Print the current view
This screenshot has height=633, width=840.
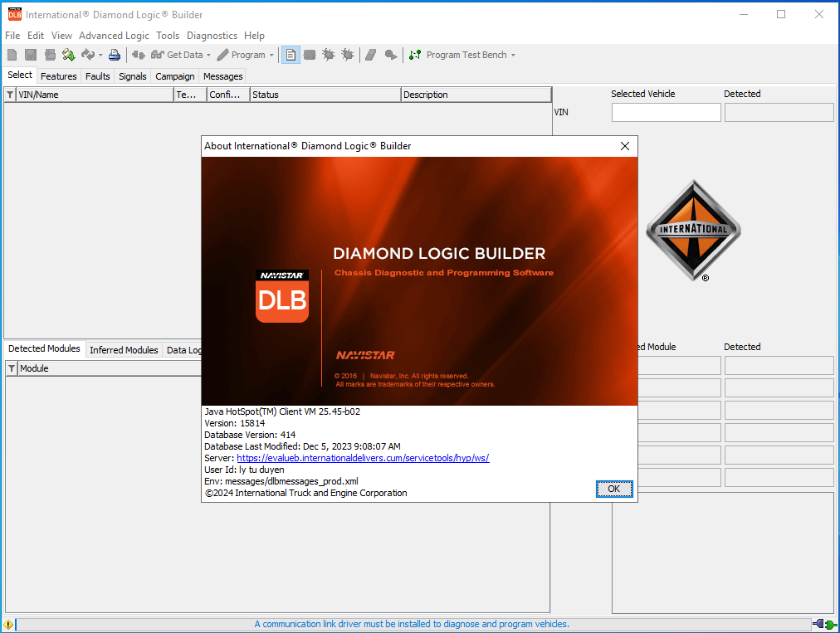coord(114,55)
